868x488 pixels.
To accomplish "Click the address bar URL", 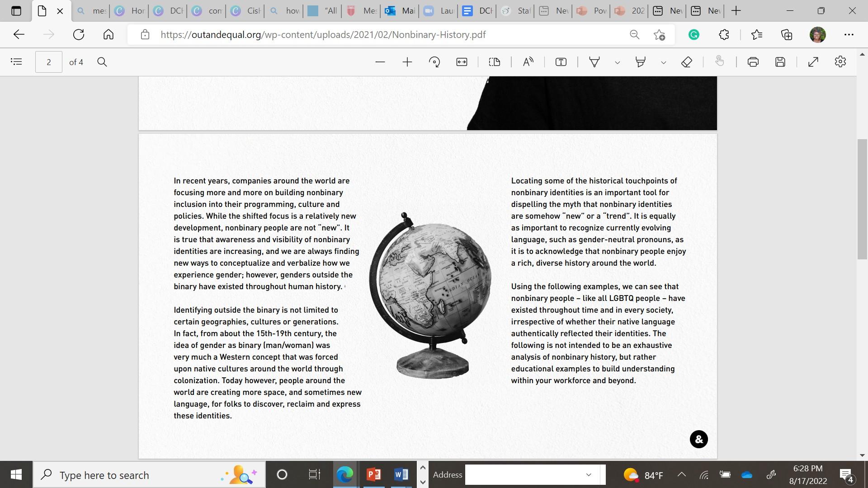I will pyautogui.click(x=323, y=35).
